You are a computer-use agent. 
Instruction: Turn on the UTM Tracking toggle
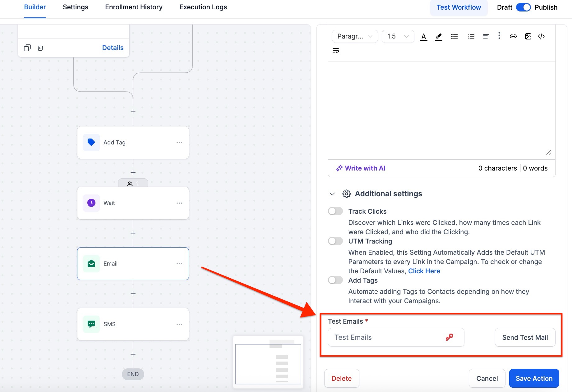(335, 241)
